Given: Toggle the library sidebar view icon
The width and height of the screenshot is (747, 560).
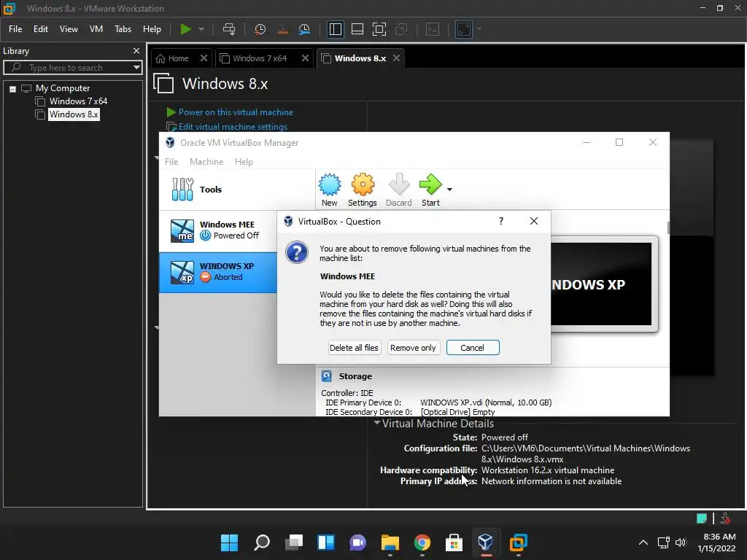Looking at the screenshot, I should (x=336, y=29).
